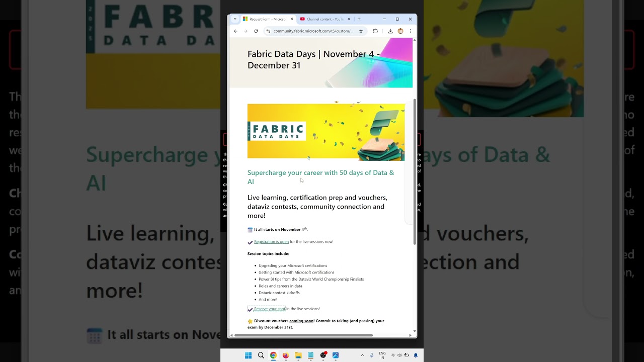Click 'Session topics include:' text

click(x=268, y=254)
